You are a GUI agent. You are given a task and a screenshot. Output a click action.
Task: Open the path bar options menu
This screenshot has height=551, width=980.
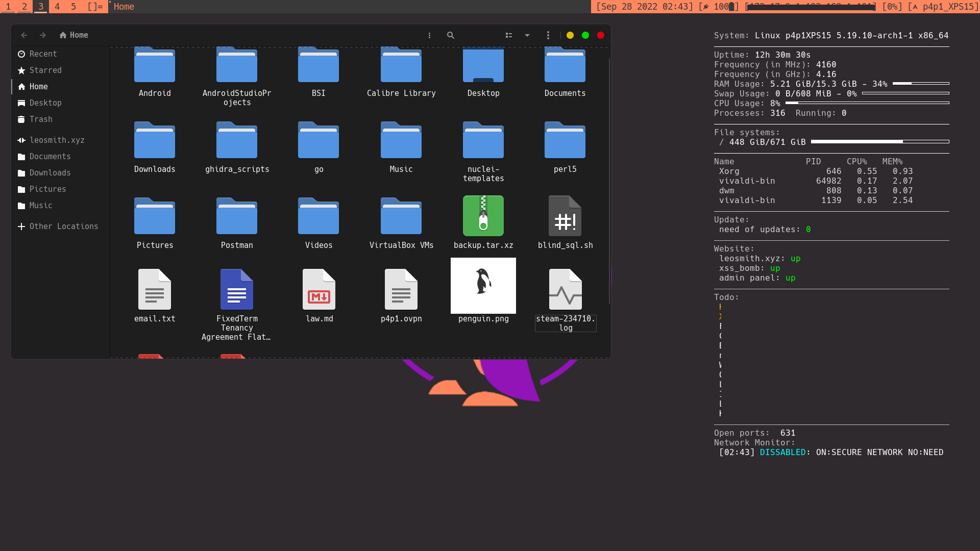point(429,35)
